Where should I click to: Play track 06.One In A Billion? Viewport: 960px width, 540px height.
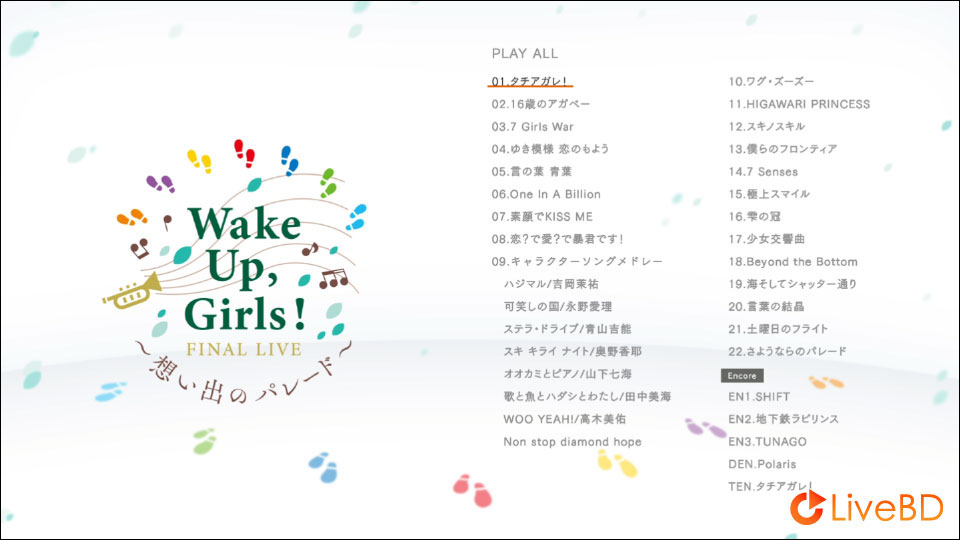pos(546,194)
